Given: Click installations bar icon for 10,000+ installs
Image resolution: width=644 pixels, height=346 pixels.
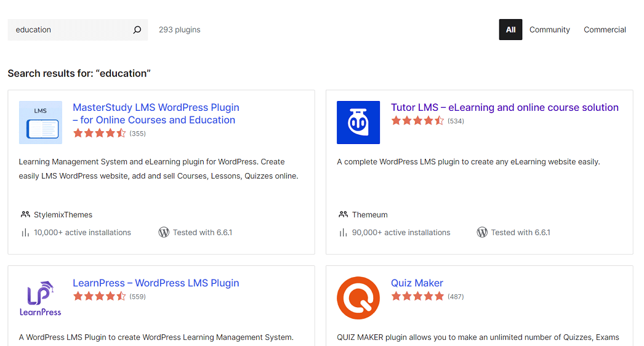Looking at the screenshot, I should [25, 233].
